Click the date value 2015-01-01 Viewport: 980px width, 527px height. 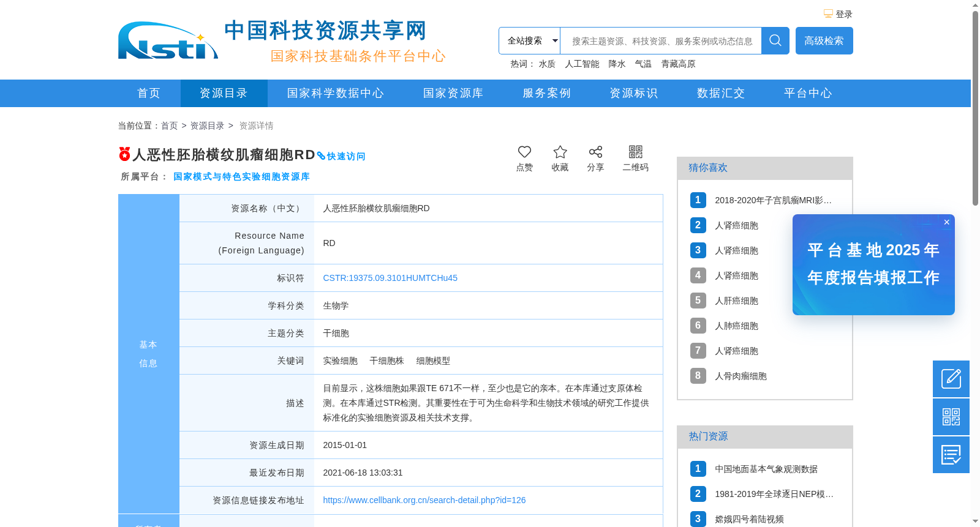[x=345, y=445]
